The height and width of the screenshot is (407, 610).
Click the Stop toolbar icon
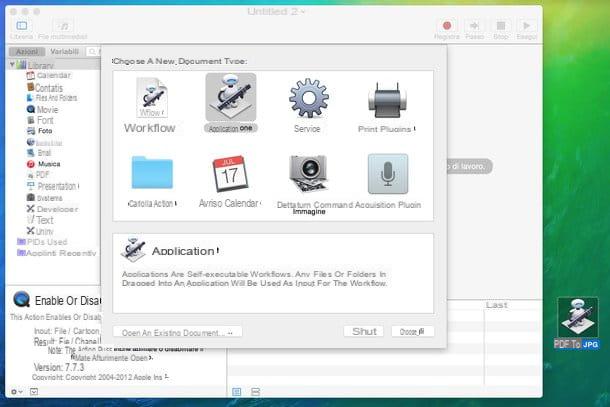coord(501,26)
